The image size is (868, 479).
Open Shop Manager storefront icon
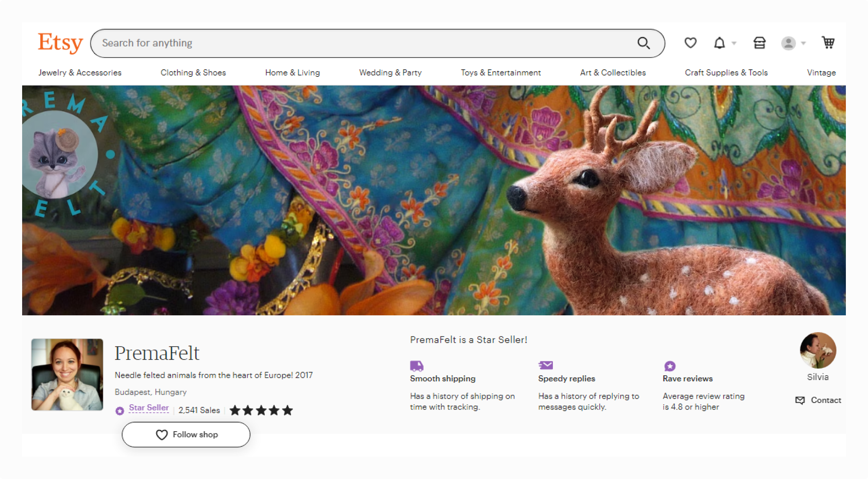(759, 43)
